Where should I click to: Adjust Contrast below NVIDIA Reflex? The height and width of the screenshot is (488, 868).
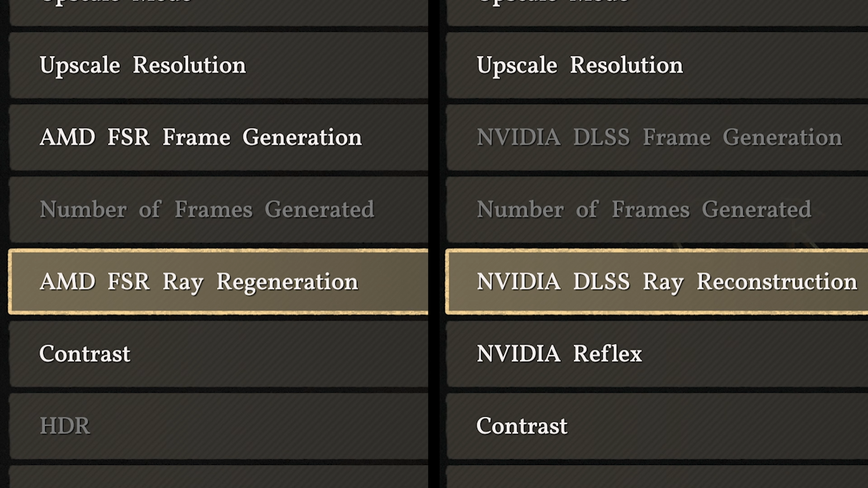pyautogui.click(x=522, y=426)
